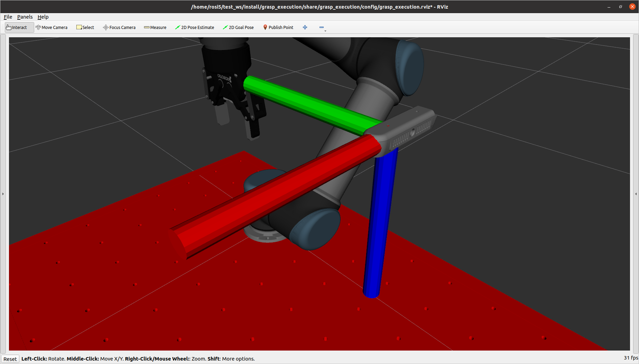This screenshot has width=639, height=364.
Task: Click the blue minus remove-tool icon
Action: coord(322,28)
